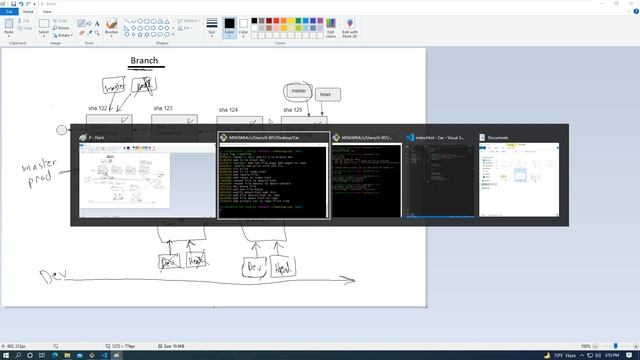
Task: Open the Windows Start menu
Action: (x=6, y=356)
